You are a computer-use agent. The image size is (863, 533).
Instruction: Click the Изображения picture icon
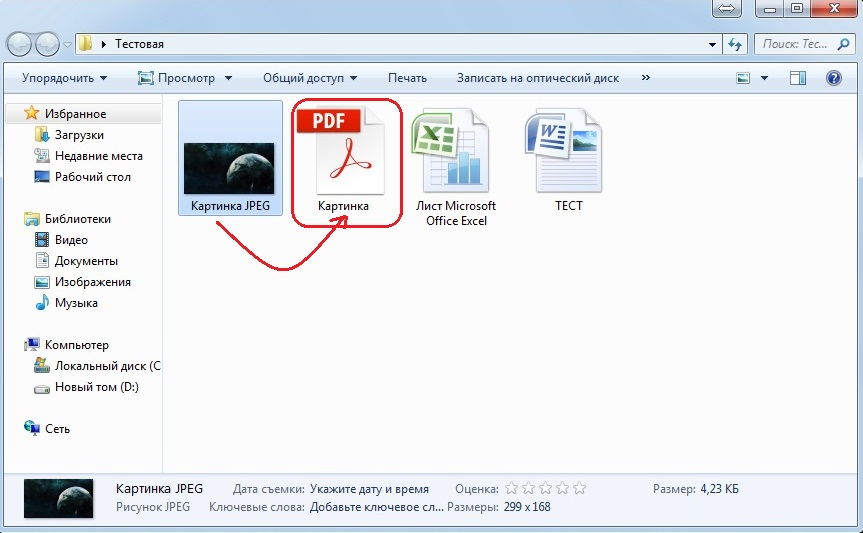[41, 282]
